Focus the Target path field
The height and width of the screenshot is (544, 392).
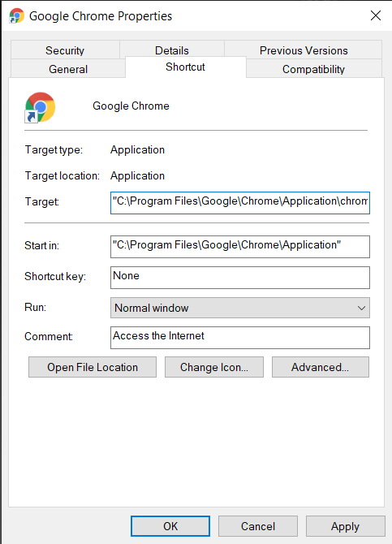[x=239, y=203]
